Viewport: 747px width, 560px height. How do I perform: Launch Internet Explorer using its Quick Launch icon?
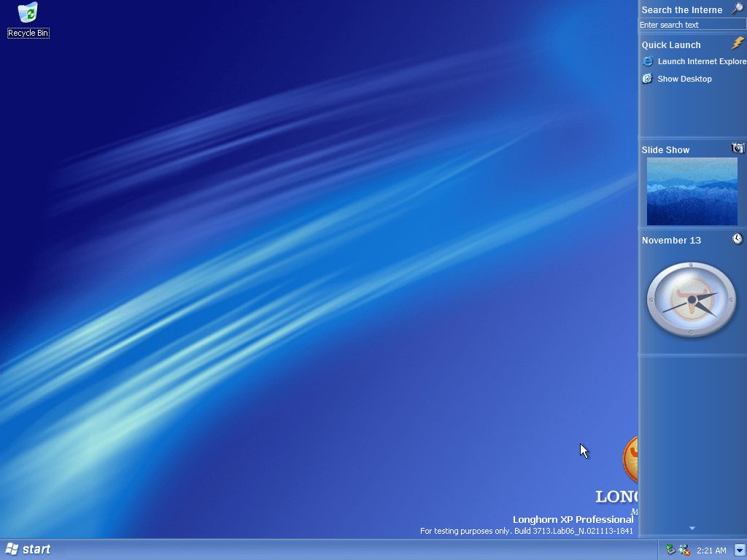tap(648, 61)
